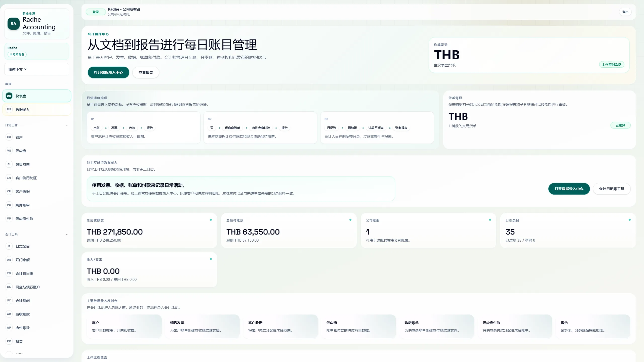Viewport: 644px width, 362px height.
Task: Click the SI sales invoice icon badge
Action: (9, 164)
